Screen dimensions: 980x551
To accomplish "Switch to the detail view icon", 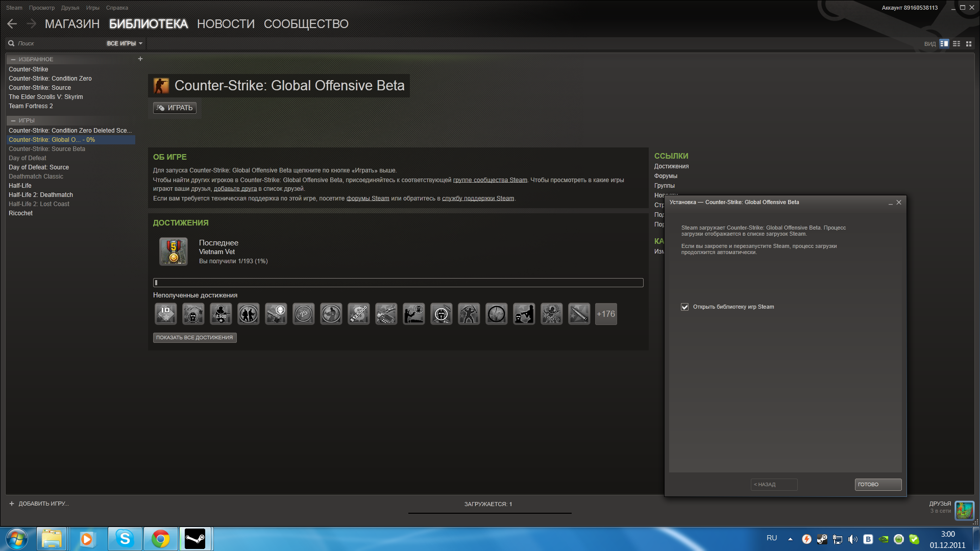I will pyautogui.click(x=944, y=44).
